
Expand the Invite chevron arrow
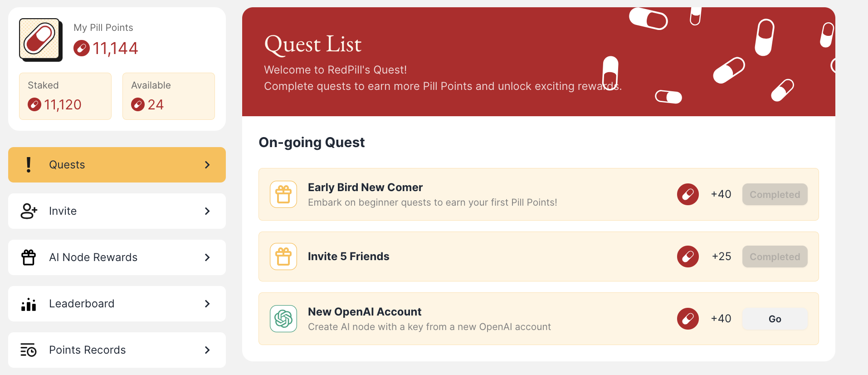tap(207, 211)
